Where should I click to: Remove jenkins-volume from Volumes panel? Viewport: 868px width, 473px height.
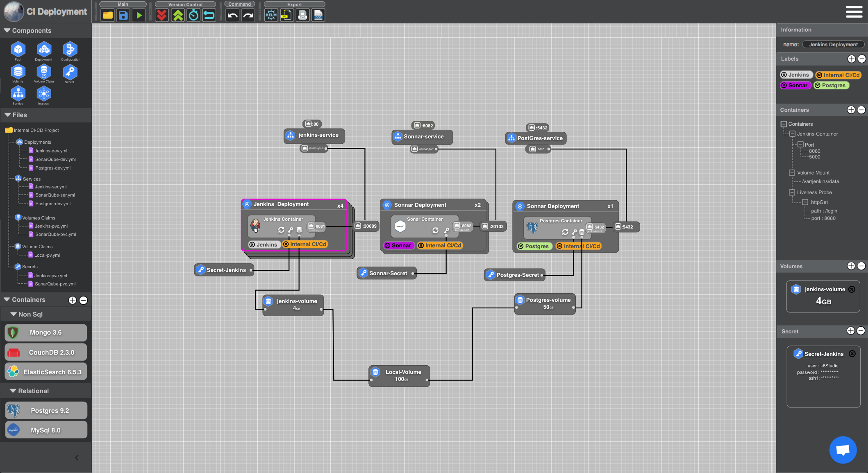852,289
